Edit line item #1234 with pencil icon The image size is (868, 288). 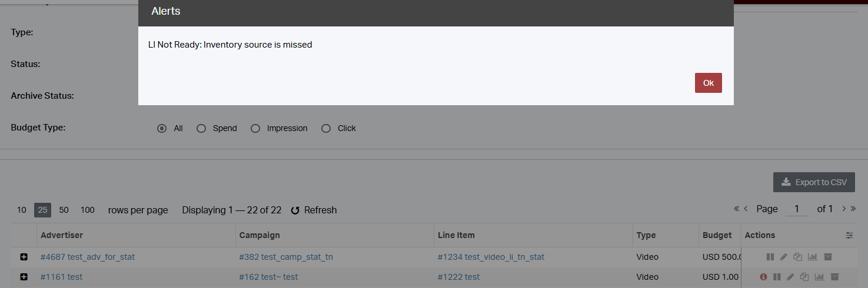click(x=783, y=257)
